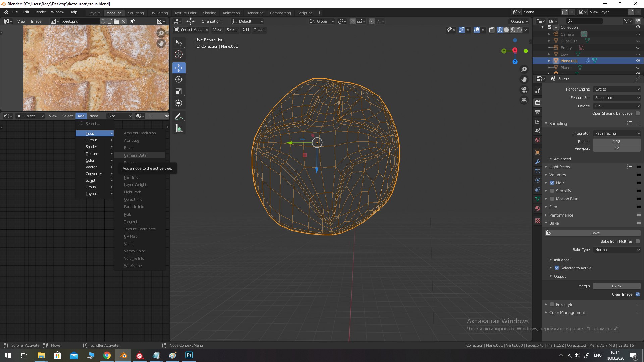Screen dimensions: 644x362
Task: Choose Camera Data from Input submenu
Action: coord(140,155)
